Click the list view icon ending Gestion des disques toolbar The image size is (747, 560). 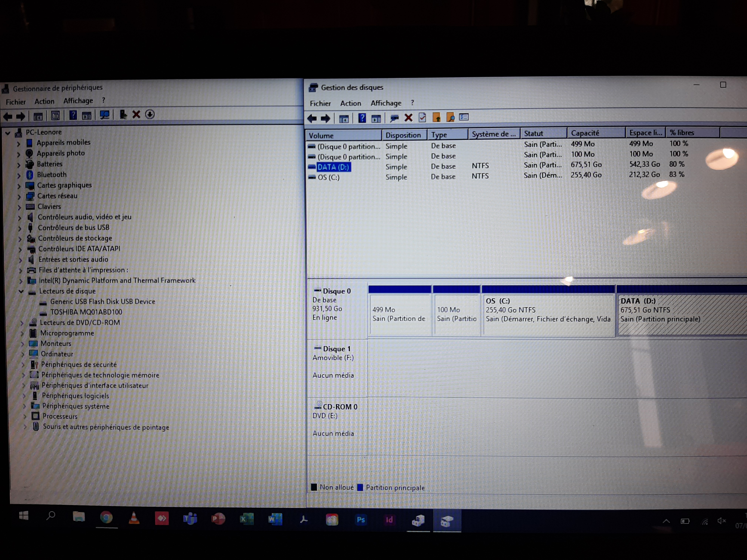pyautogui.click(x=464, y=117)
